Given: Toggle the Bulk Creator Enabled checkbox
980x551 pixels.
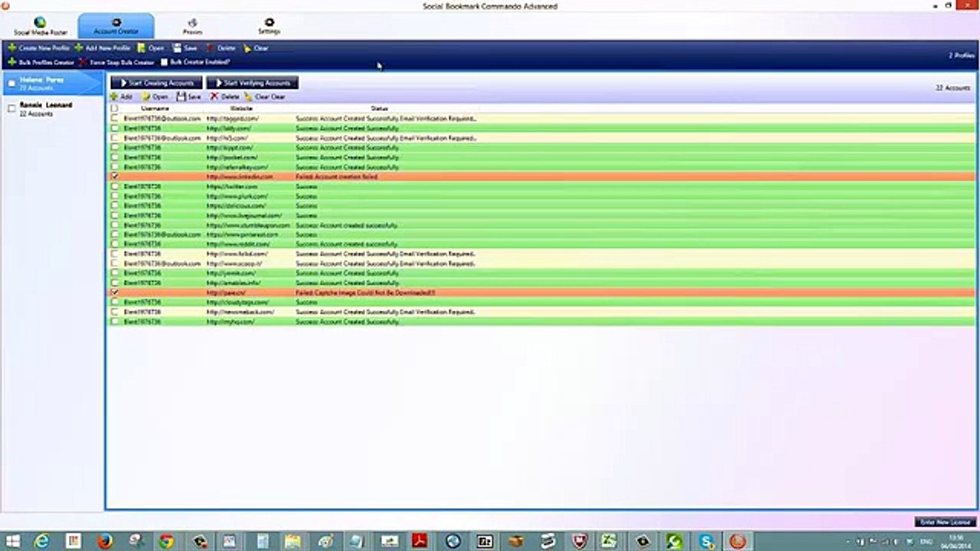Looking at the screenshot, I should click(164, 62).
